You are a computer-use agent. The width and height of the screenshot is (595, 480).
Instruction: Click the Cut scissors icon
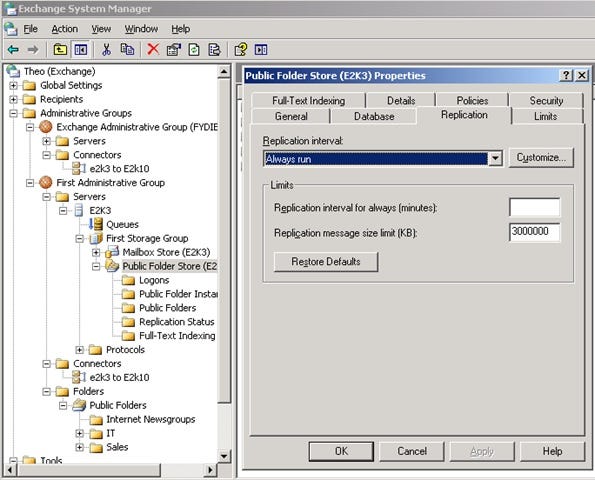pos(107,49)
